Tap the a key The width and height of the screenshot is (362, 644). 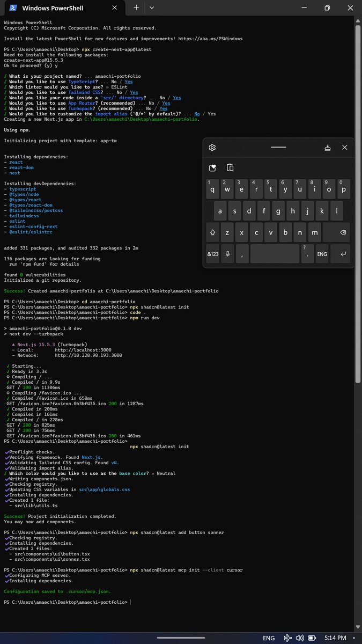[220, 211]
